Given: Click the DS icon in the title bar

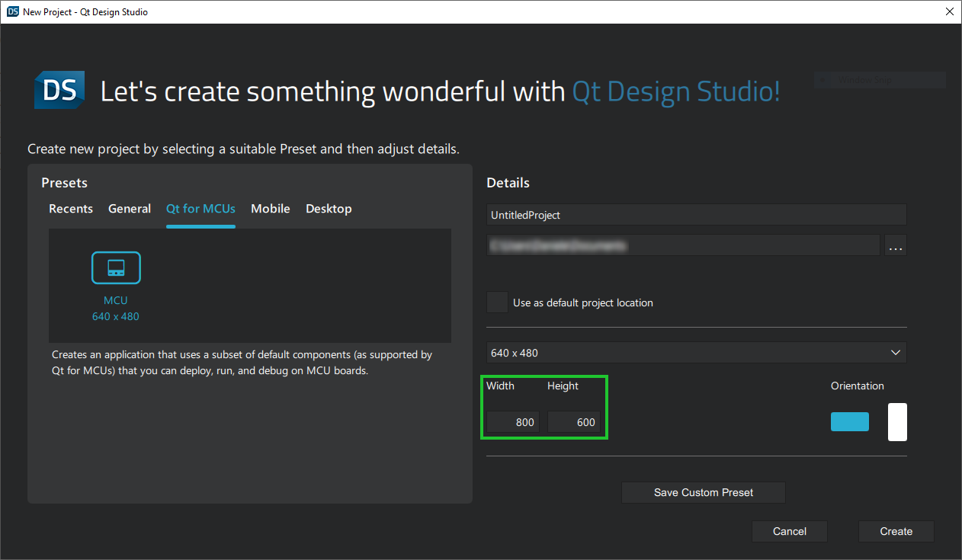Looking at the screenshot, I should [11, 11].
